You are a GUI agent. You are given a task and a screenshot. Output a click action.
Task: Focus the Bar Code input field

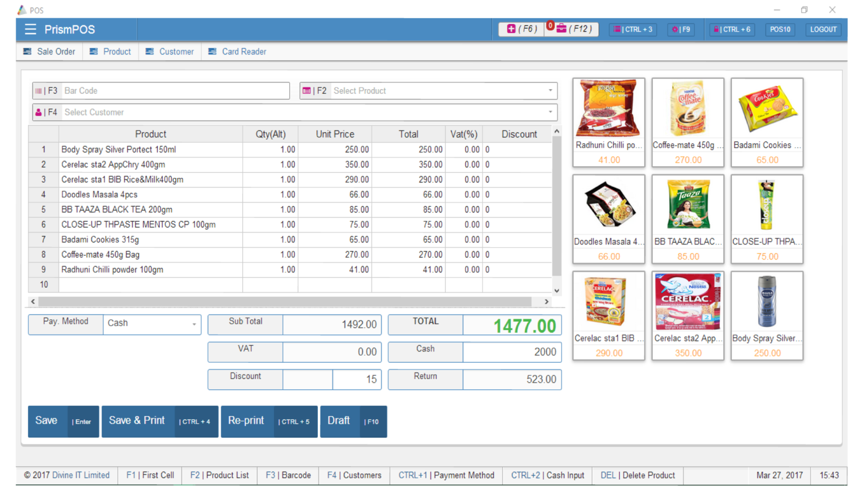tap(175, 91)
